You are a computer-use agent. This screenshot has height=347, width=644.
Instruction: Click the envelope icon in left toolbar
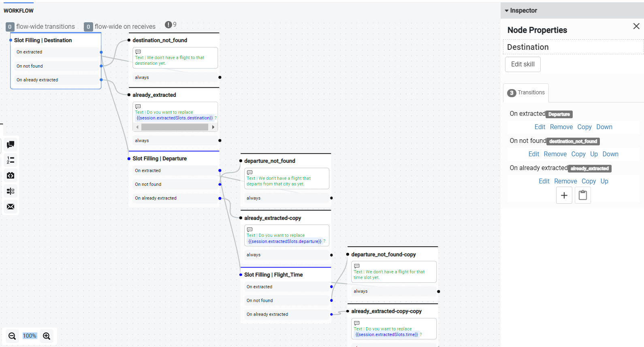pyautogui.click(x=11, y=206)
